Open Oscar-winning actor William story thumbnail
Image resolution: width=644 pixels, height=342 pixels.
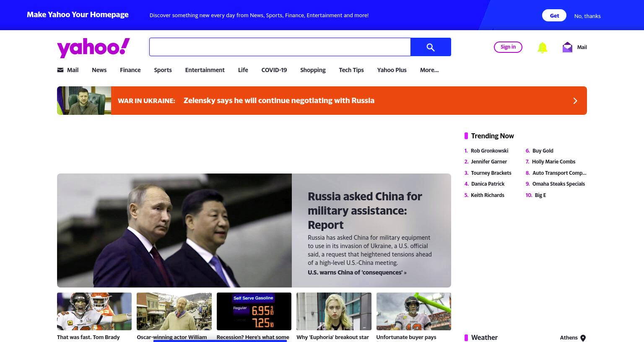point(174,311)
